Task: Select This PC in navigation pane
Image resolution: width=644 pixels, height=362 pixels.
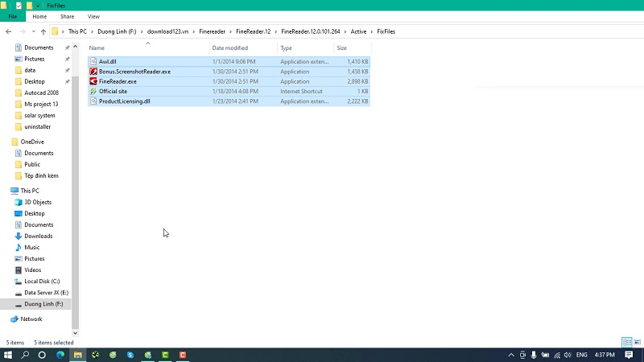Action: tap(30, 191)
